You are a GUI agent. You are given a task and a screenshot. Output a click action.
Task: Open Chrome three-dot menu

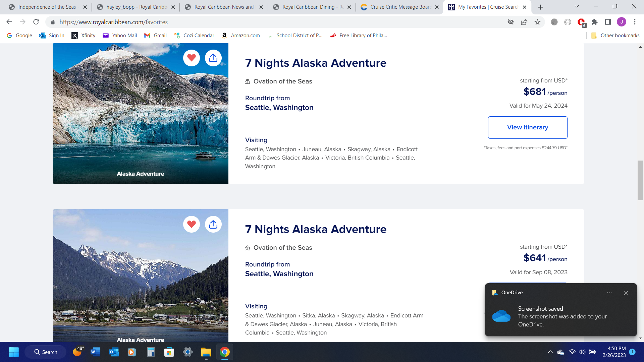(x=635, y=22)
